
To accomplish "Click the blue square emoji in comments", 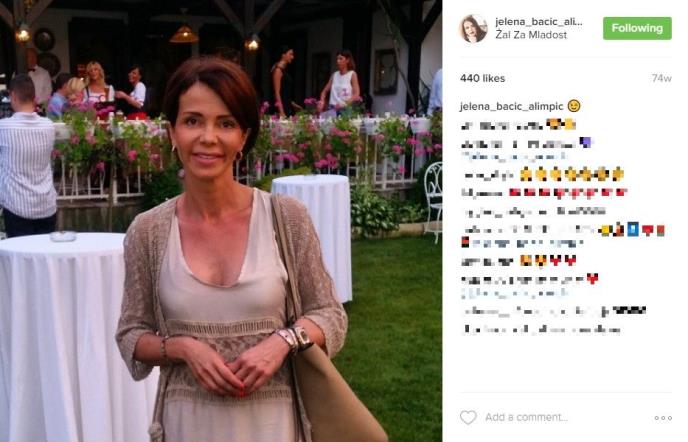I will pyautogui.click(x=633, y=229).
